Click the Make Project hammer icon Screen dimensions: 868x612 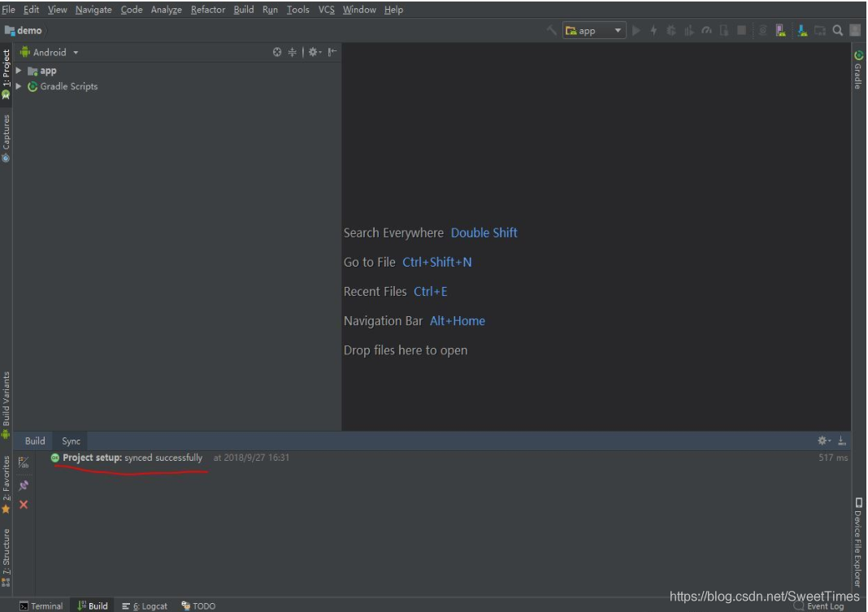[x=551, y=30]
